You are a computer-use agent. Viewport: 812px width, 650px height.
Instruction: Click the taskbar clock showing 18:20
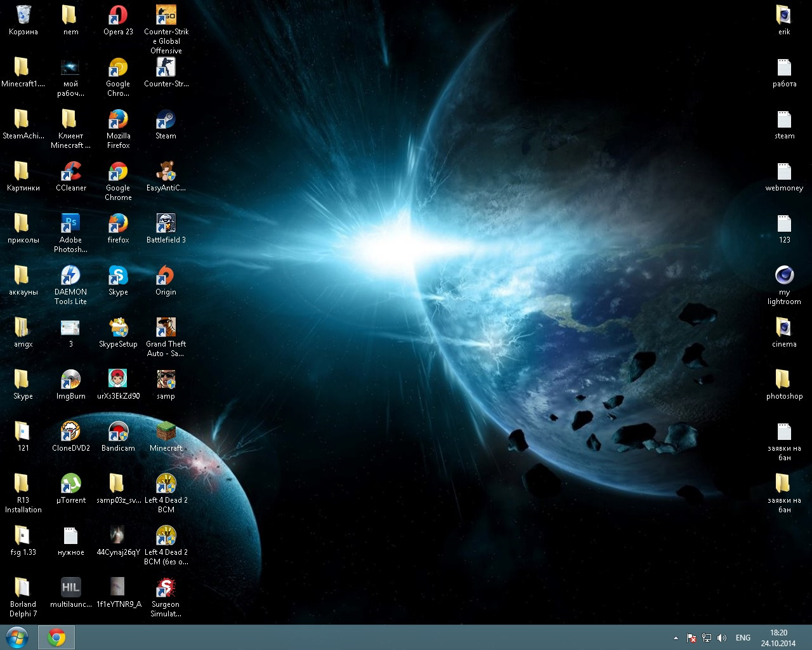pyautogui.click(x=778, y=638)
